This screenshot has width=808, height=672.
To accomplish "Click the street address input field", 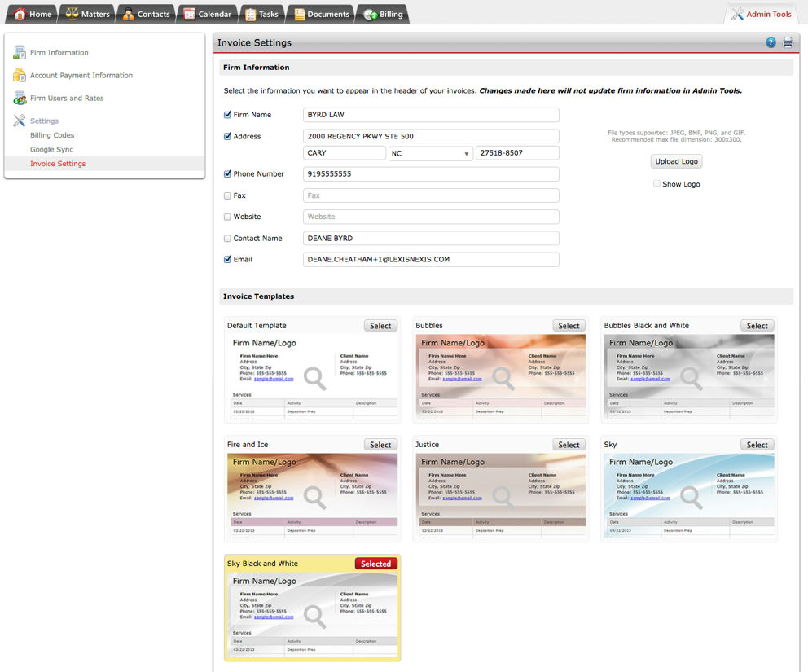I will [x=431, y=136].
